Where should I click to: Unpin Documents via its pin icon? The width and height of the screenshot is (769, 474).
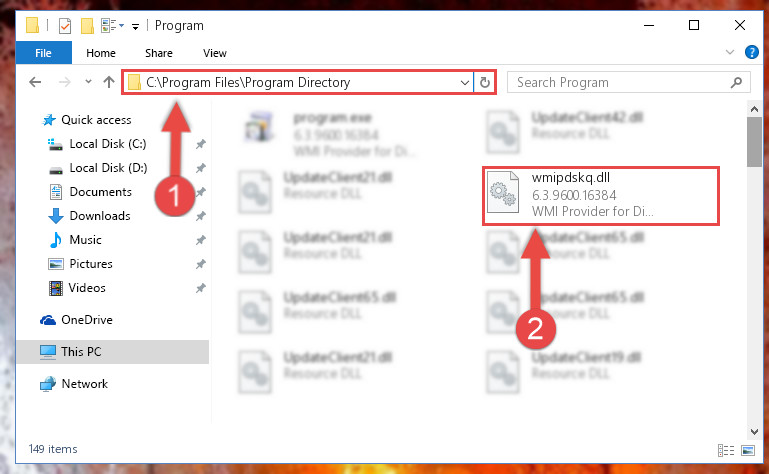point(201,192)
